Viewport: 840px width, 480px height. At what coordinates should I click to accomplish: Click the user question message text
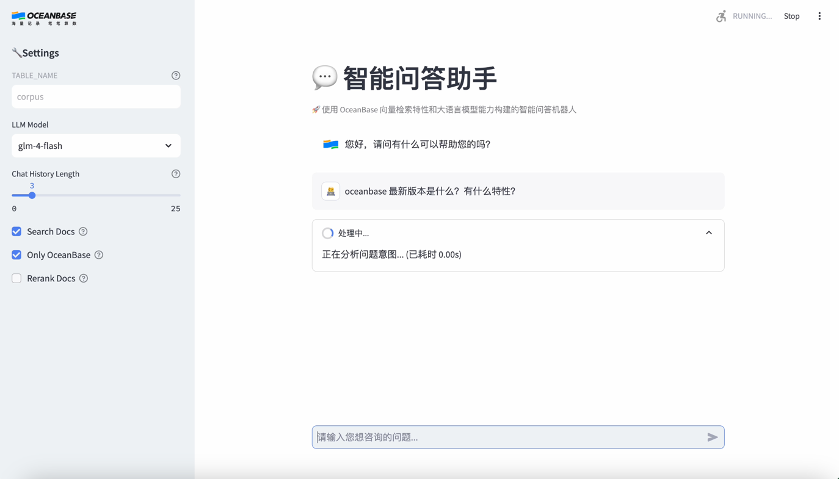pyautogui.click(x=430, y=191)
